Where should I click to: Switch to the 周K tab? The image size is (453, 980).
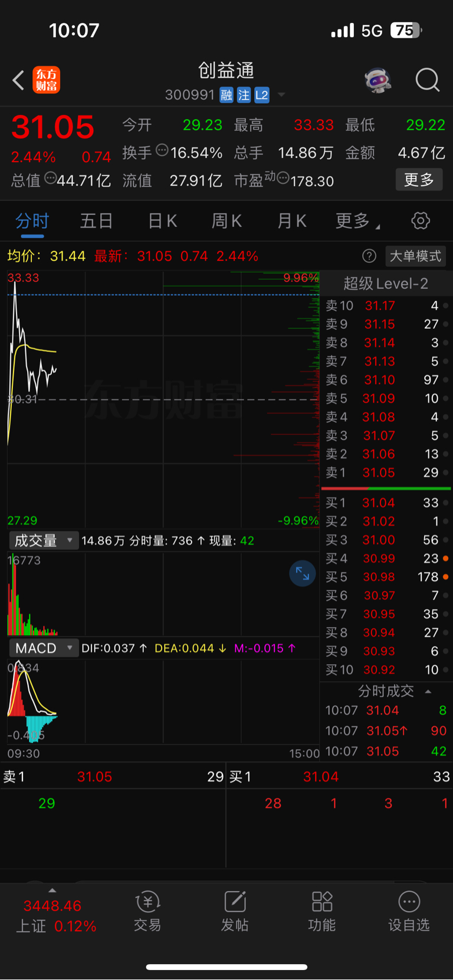click(226, 221)
